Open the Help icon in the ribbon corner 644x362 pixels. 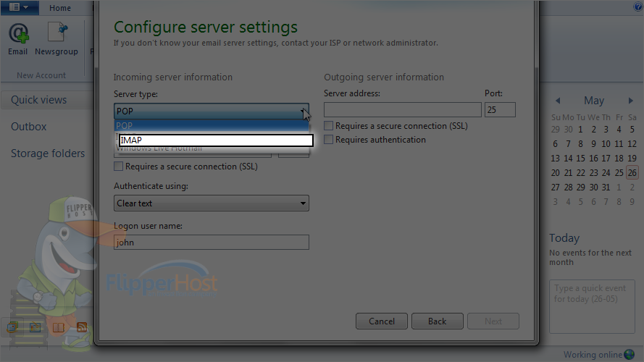tap(637, 7)
